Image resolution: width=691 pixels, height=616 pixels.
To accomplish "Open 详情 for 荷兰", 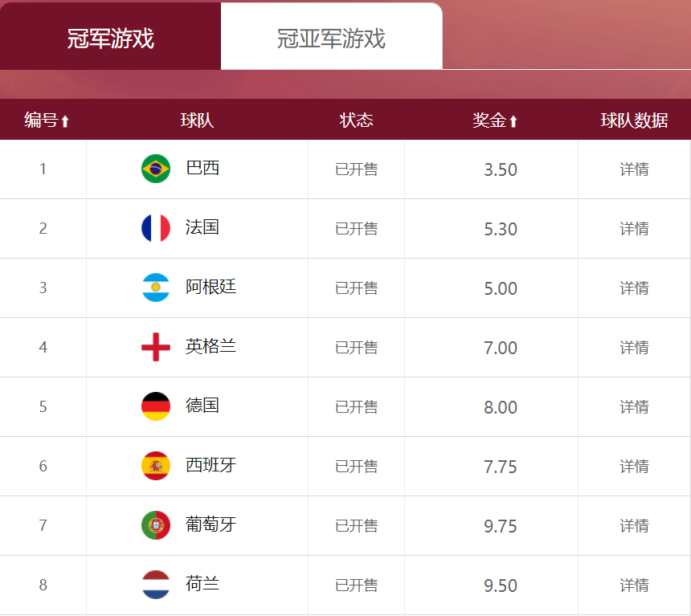I will [x=634, y=585].
